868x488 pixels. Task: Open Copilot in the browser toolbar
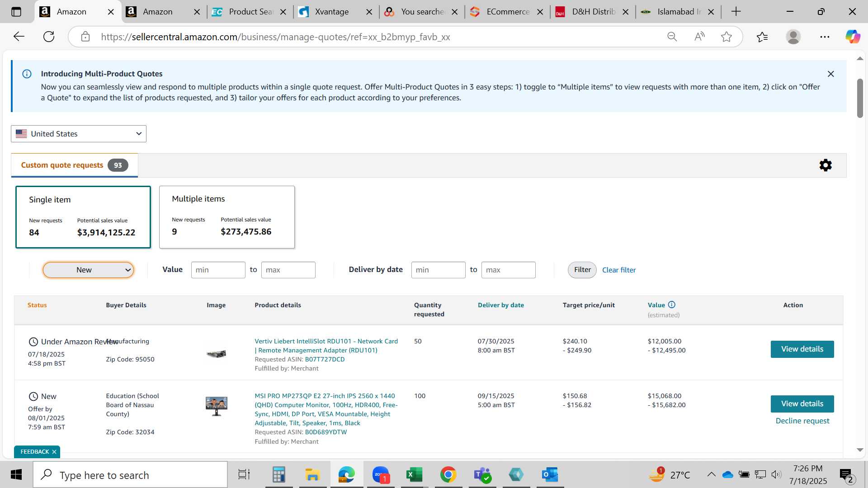pos(853,37)
